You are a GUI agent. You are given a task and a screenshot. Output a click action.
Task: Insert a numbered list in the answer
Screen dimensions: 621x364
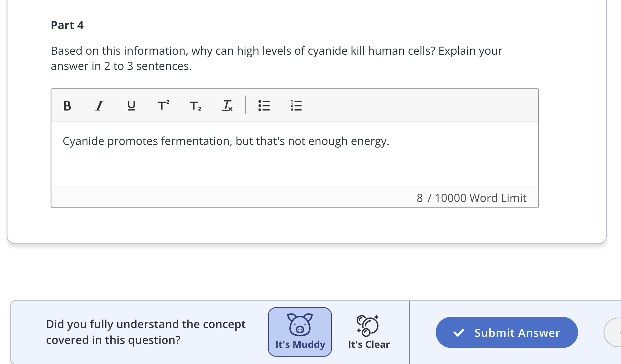click(x=296, y=105)
